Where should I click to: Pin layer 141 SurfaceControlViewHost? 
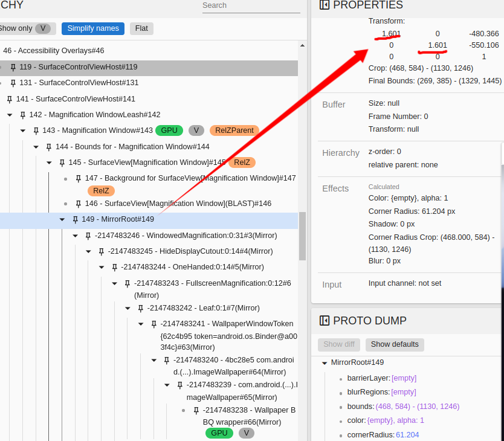coord(10,99)
